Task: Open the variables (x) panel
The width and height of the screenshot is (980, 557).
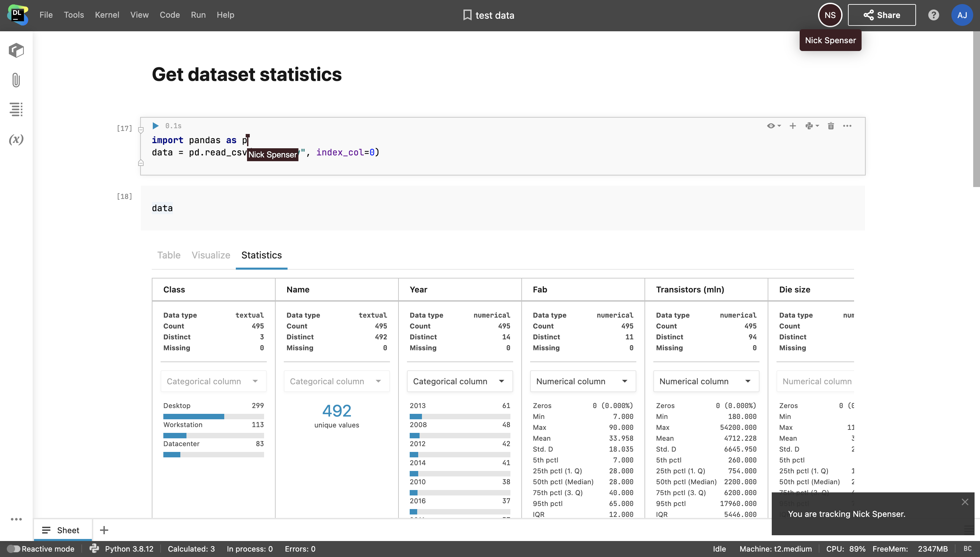Action: pos(16,139)
